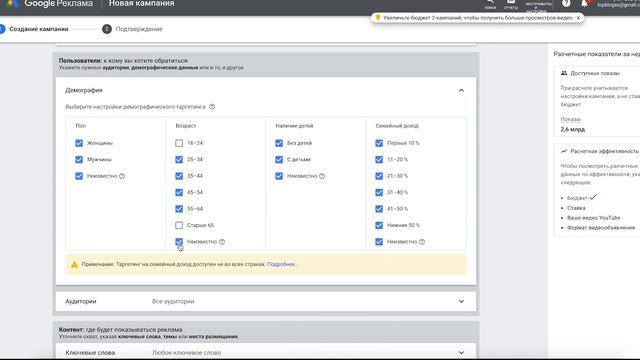Viewport: 640px width, 360px height.
Task: Uncheck the 21–30 % income checkbox
Action: [x=379, y=176]
